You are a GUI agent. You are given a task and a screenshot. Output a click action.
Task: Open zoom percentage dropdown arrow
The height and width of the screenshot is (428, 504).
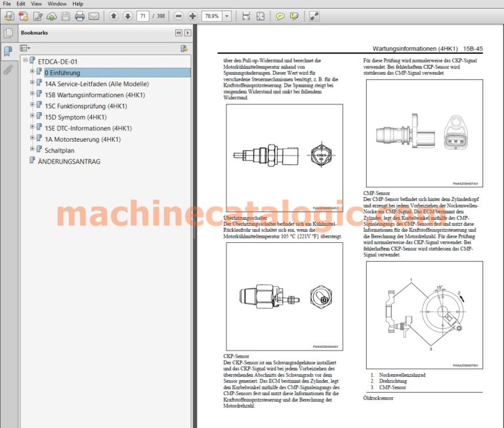[227, 16]
